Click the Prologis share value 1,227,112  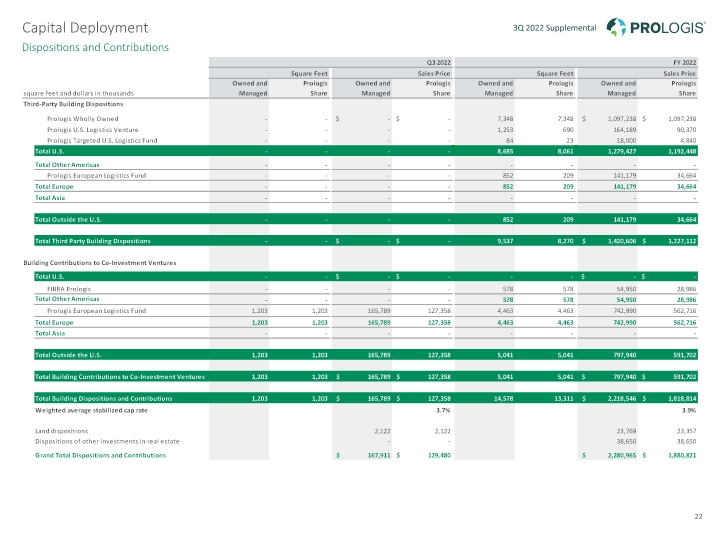(x=682, y=241)
